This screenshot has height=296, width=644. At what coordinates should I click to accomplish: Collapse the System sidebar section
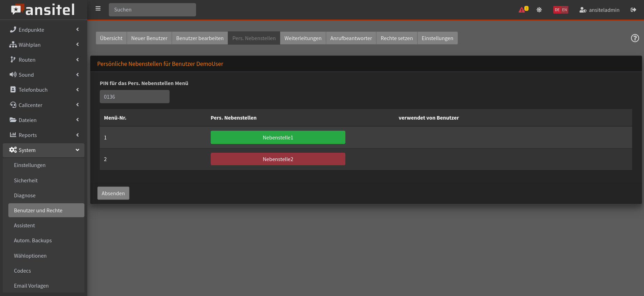(44, 150)
